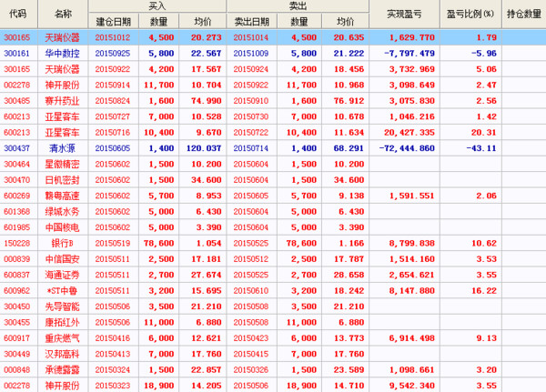Click stock code 000848
The width and height of the screenshot is (546, 392).
pyautogui.click(x=16, y=370)
